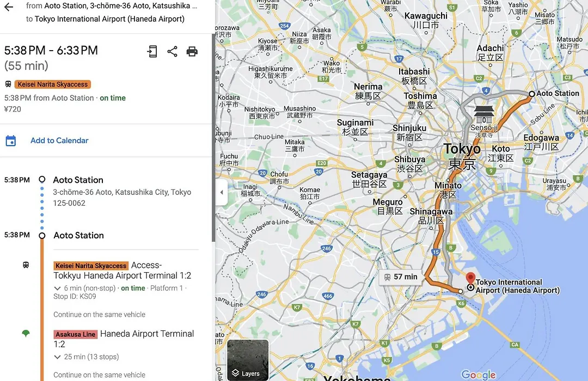Image resolution: width=588 pixels, height=381 pixels.
Task: Click the green Toei ginkgo leaf icon
Action: click(26, 333)
